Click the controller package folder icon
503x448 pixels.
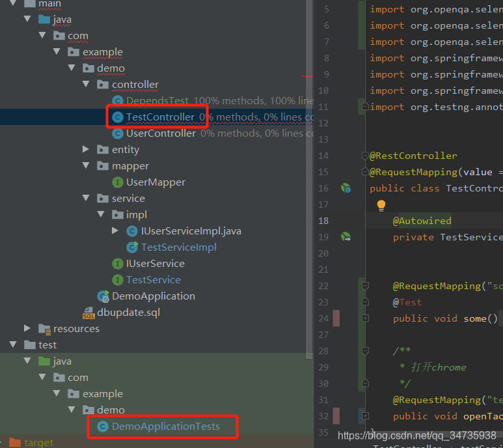pos(103,85)
